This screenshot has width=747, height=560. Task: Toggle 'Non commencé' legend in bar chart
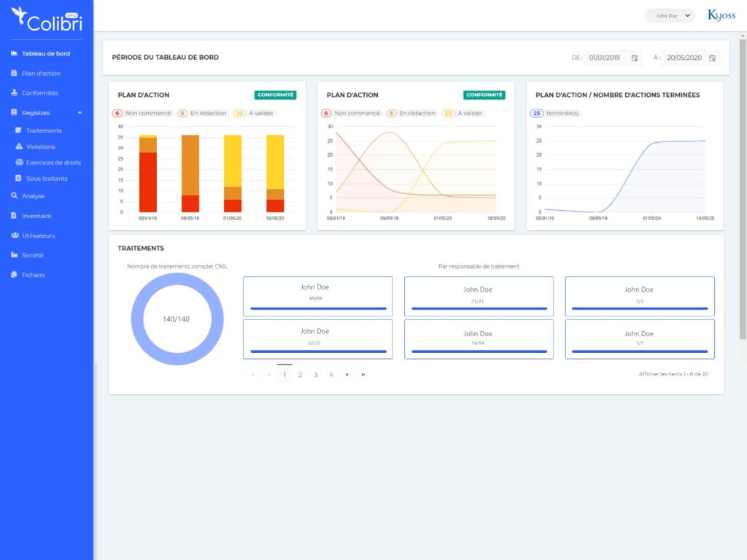click(x=142, y=113)
